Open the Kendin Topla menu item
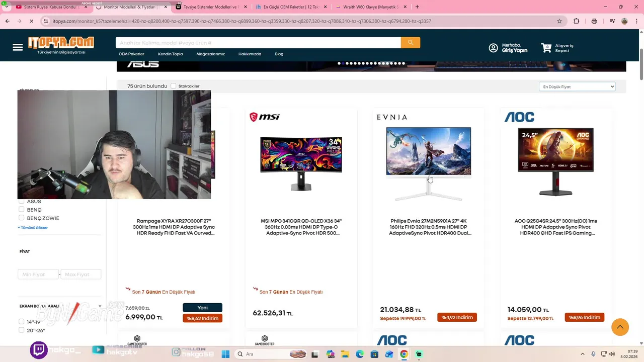644x362 pixels. (x=170, y=54)
